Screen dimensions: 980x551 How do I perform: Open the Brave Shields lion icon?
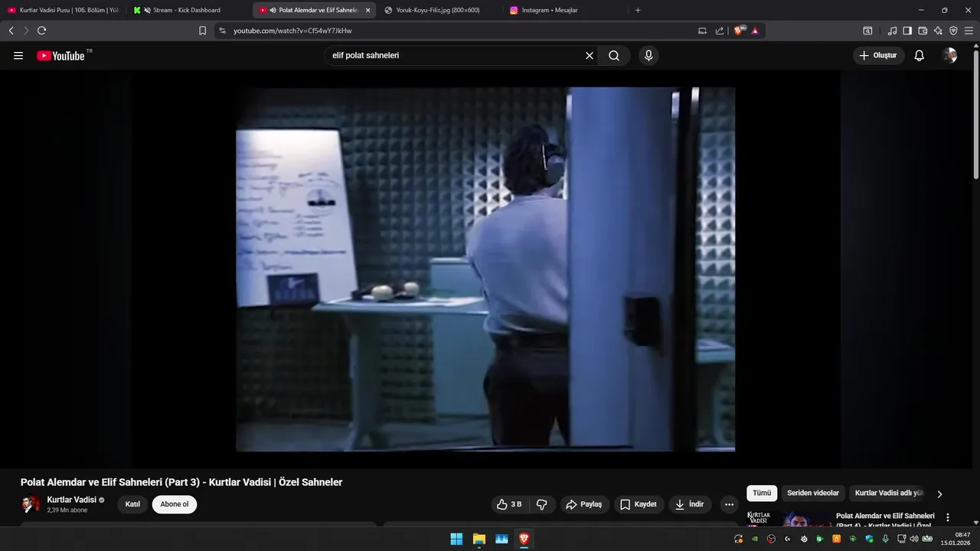740,31
